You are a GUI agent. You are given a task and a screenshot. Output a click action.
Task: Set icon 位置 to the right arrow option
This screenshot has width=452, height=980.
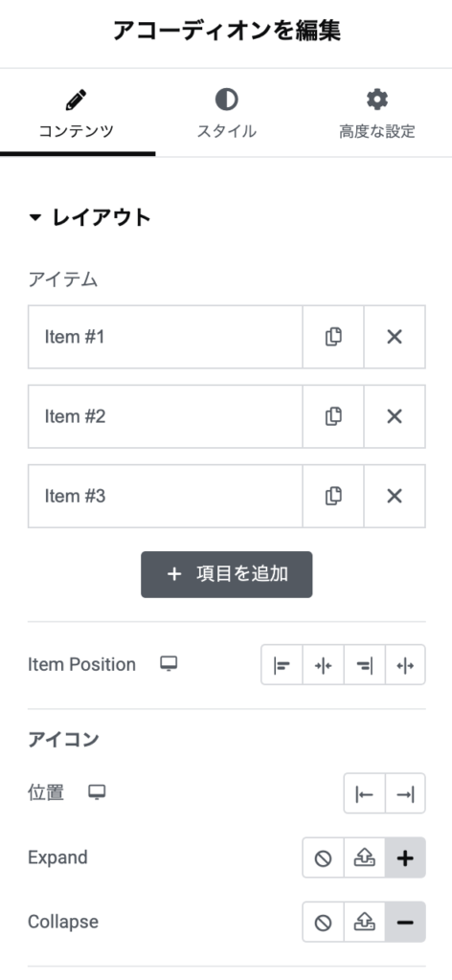pyautogui.click(x=405, y=793)
